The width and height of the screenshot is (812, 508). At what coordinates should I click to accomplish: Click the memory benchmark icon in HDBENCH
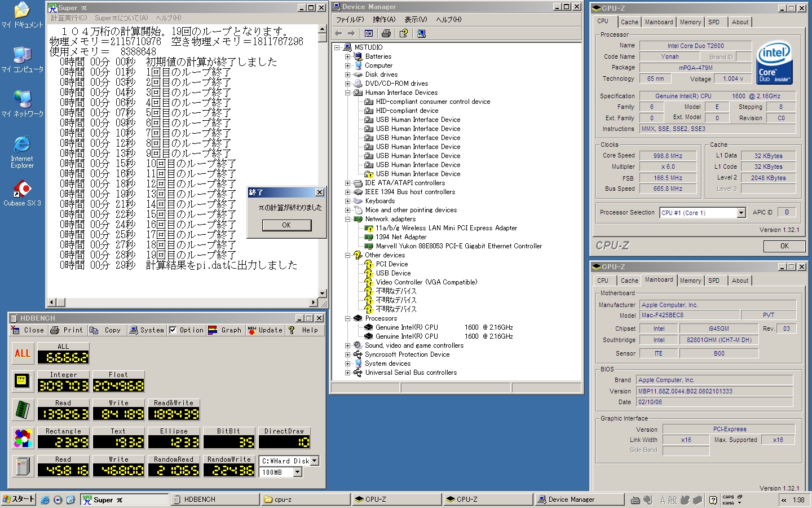coord(22,410)
